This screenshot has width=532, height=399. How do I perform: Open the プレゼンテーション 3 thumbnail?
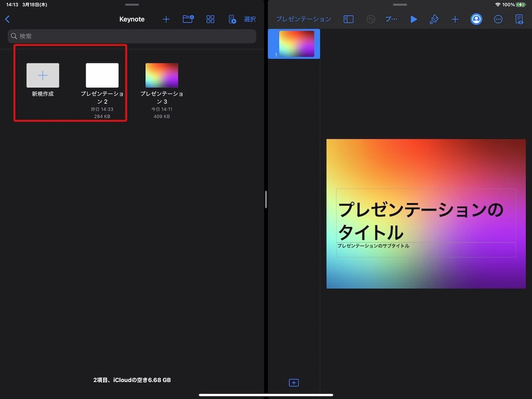162,75
